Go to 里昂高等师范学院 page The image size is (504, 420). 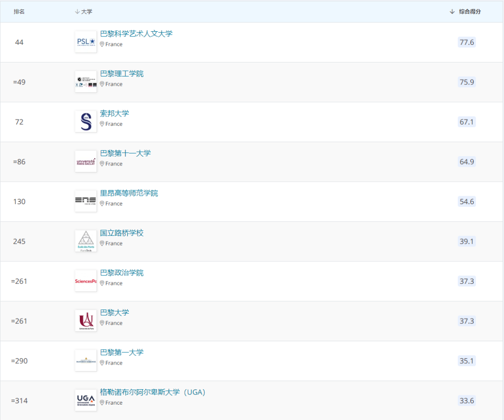coord(129,193)
